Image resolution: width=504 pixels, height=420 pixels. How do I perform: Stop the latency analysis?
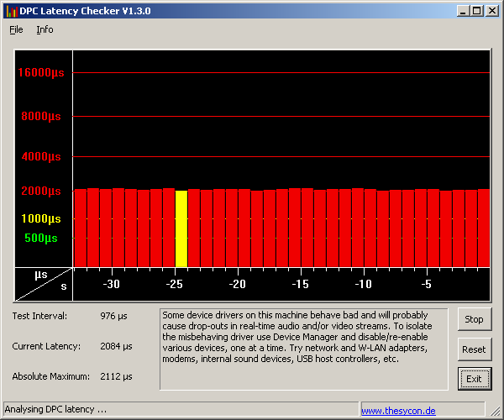475,319
